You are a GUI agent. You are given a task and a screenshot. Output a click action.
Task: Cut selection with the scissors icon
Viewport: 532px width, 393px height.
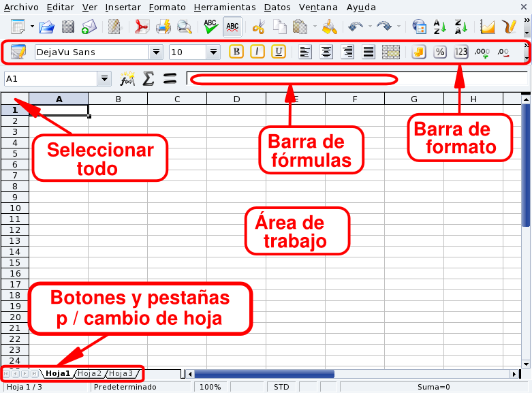[x=259, y=27]
